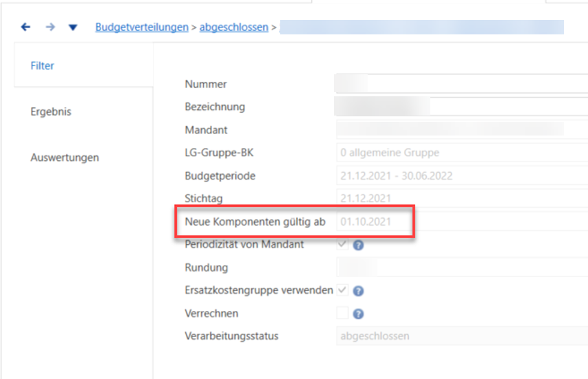Enable the Verrechnen checkbox
Viewport: 588px width, 379px height.
pyautogui.click(x=342, y=313)
